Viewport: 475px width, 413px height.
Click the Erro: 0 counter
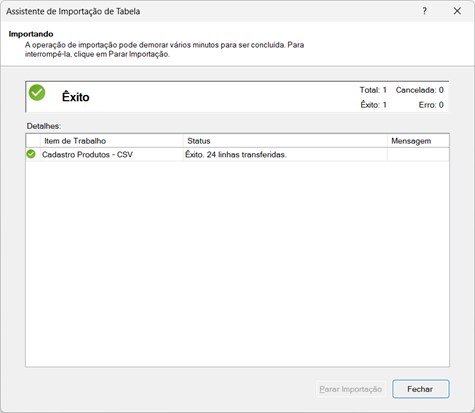431,105
